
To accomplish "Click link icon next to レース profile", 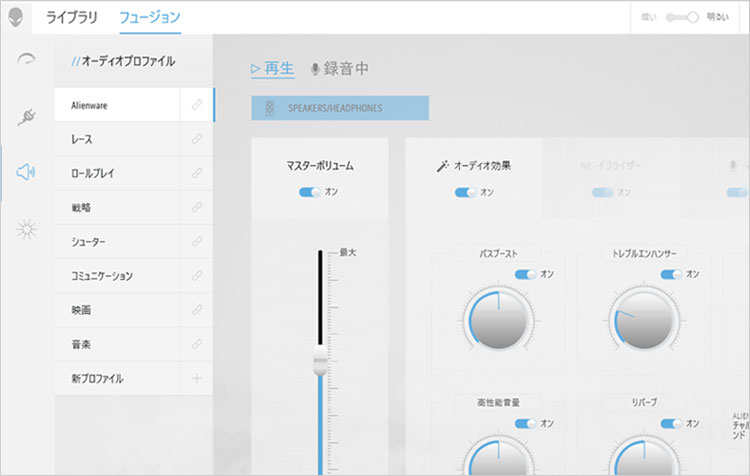I will [197, 139].
